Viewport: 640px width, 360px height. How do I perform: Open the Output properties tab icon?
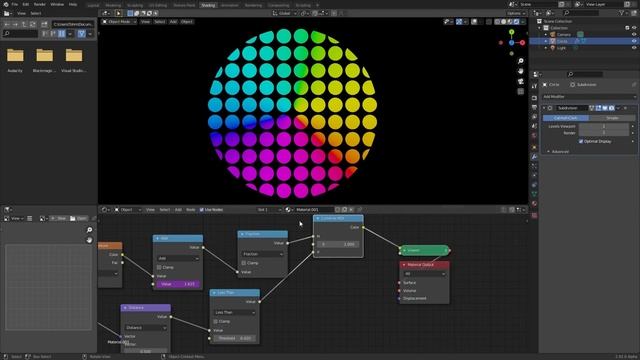pos(534,107)
